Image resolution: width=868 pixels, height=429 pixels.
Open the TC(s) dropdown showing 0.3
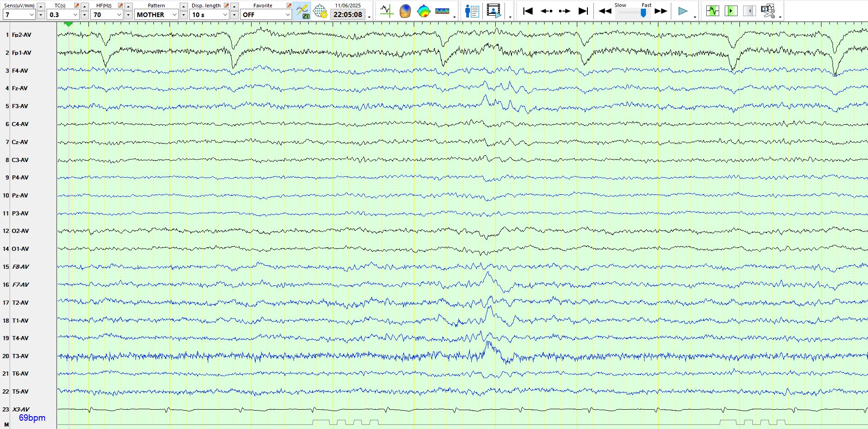point(63,15)
